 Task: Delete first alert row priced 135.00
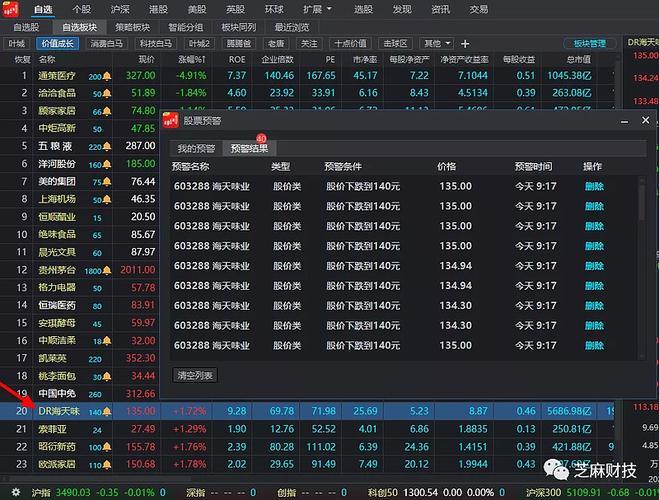coord(594,186)
